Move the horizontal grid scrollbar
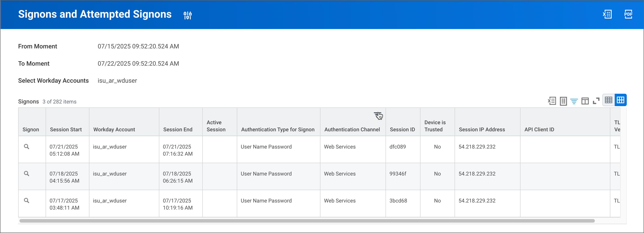 coord(307,221)
